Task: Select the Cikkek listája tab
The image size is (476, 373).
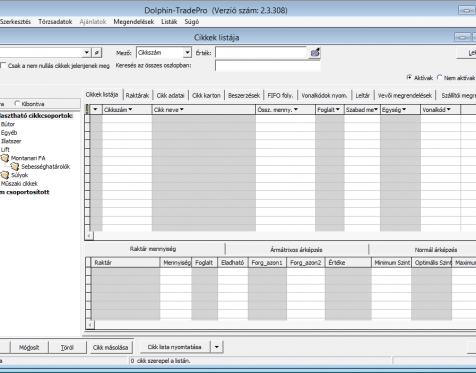Action: click(x=102, y=94)
